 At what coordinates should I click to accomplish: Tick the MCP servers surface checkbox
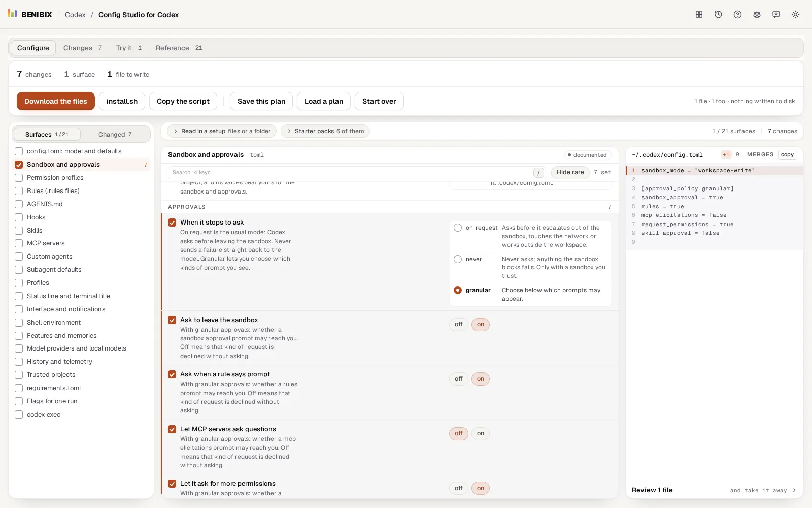(19, 243)
